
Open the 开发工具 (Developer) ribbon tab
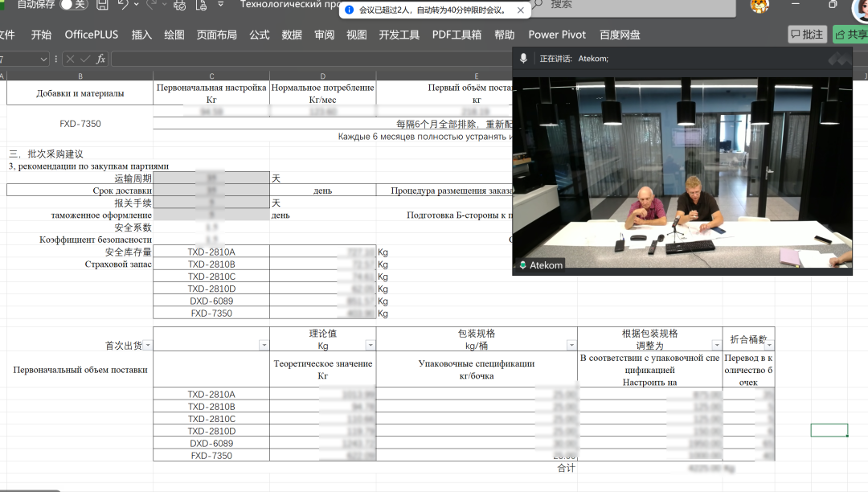tap(399, 35)
